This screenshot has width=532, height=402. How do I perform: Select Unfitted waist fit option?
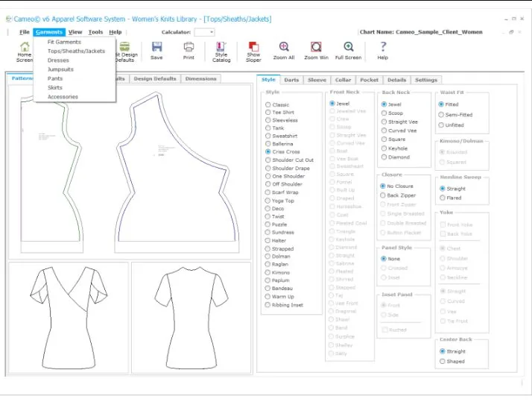[x=441, y=125]
